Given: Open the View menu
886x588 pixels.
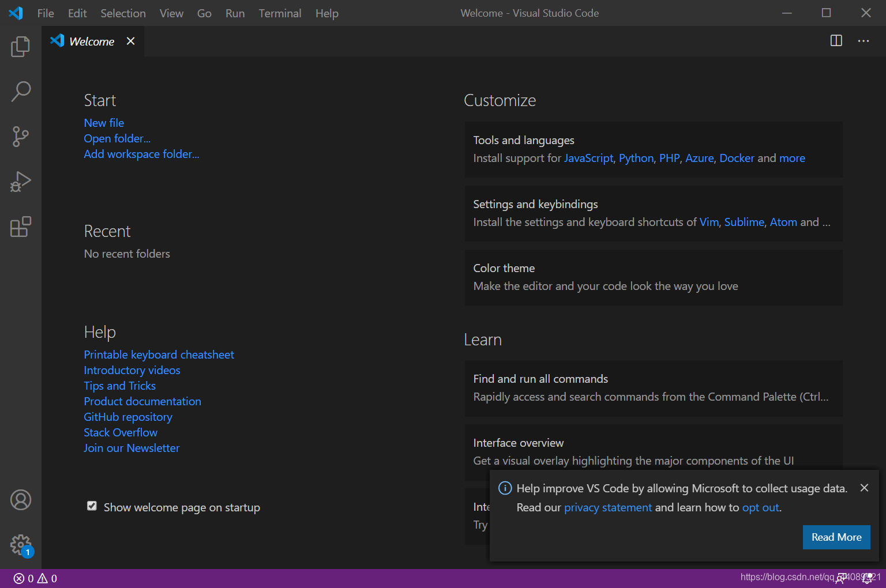Looking at the screenshot, I should (x=171, y=13).
